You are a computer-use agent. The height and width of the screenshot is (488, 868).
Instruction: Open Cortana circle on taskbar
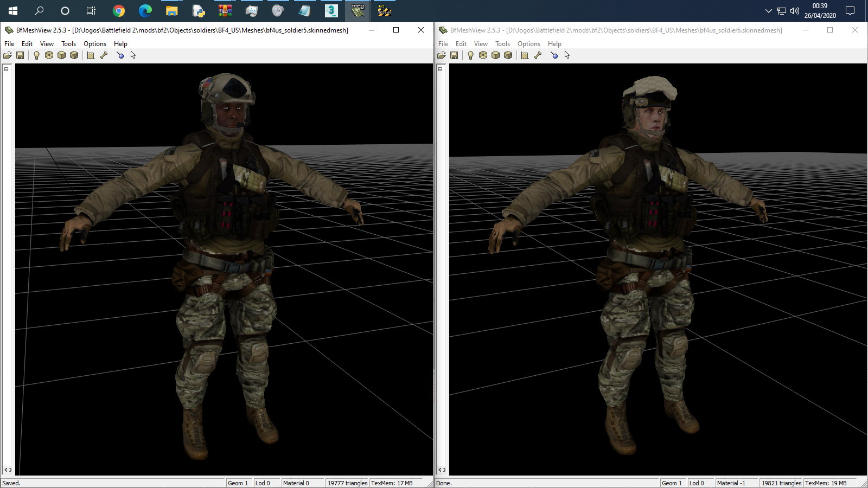click(x=65, y=11)
